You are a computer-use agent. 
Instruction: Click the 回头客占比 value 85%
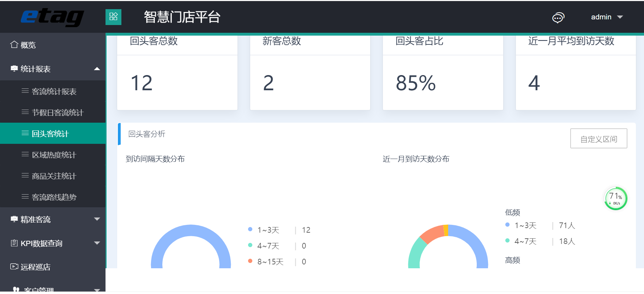point(416,83)
